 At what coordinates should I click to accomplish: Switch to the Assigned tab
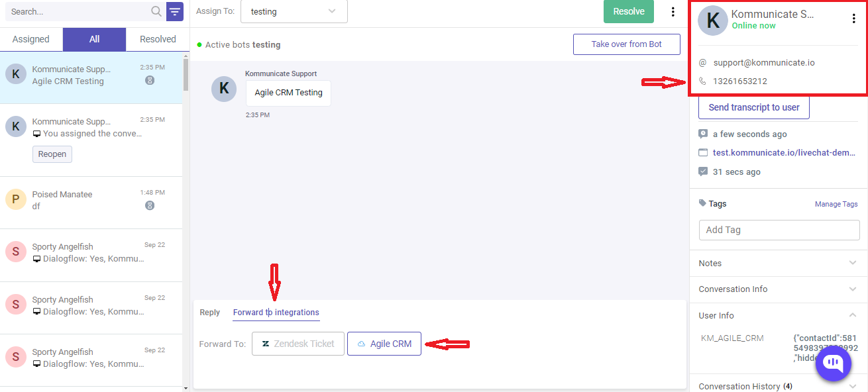(x=31, y=39)
